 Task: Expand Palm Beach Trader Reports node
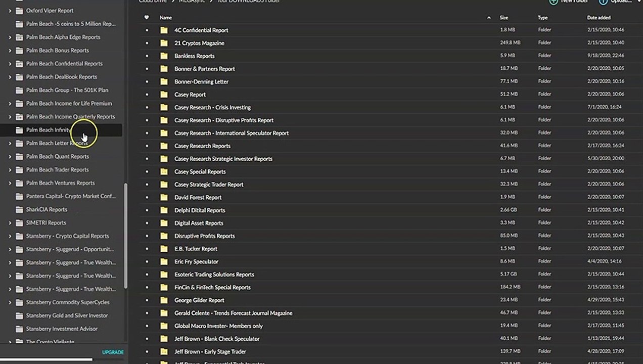click(x=10, y=170)
